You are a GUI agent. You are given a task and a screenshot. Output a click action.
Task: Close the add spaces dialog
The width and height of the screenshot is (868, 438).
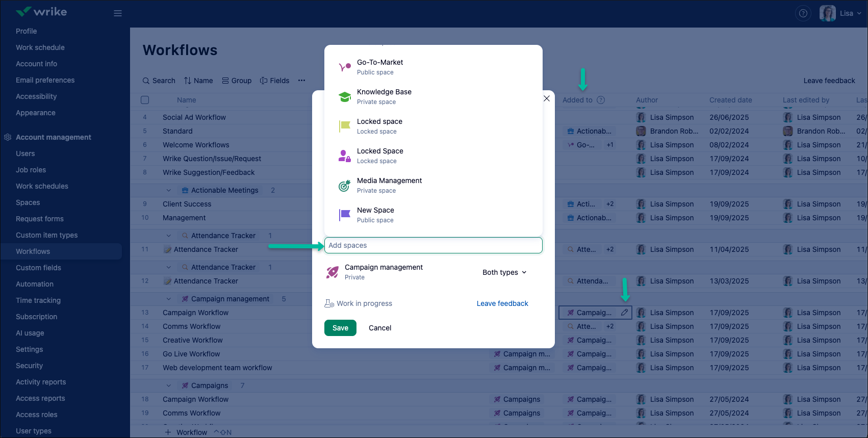[x=547, y=98]
